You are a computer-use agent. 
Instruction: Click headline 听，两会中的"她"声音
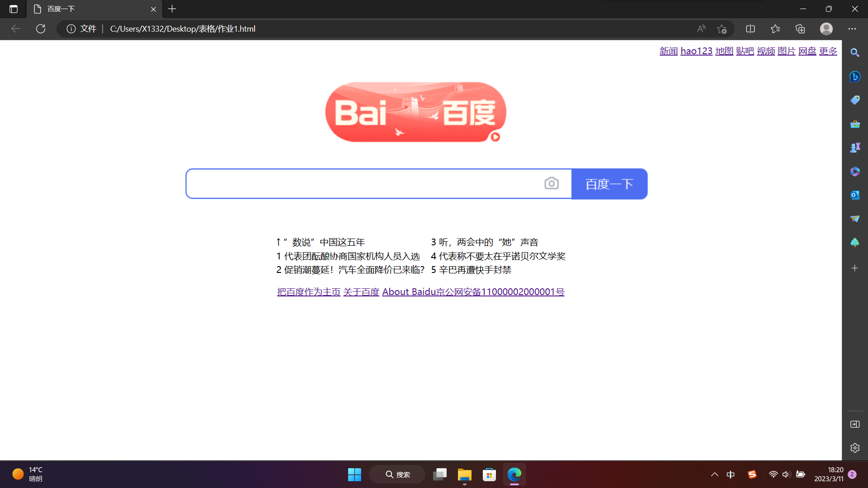pyautogui.click(x=489, y=242)
